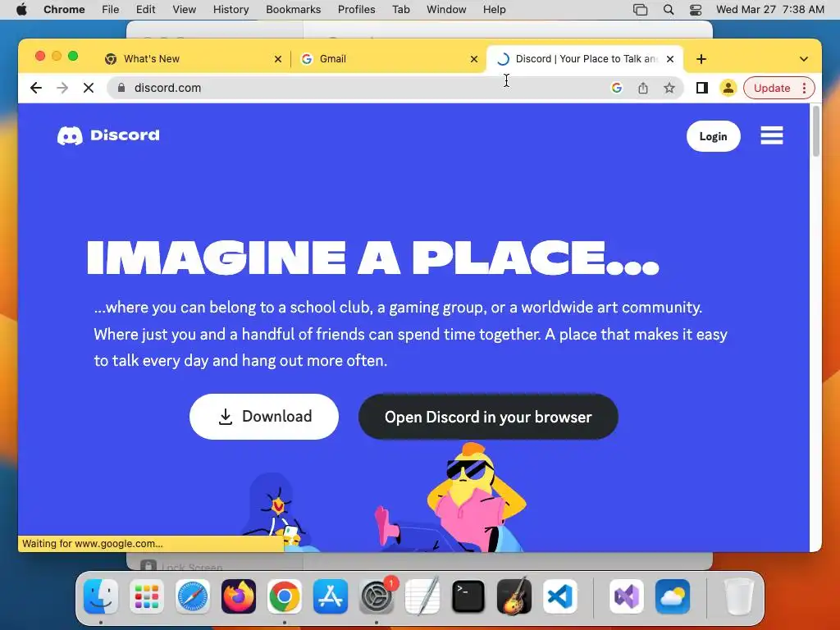
Task: Launch Safari from the dock
Action: pos(193,596)
